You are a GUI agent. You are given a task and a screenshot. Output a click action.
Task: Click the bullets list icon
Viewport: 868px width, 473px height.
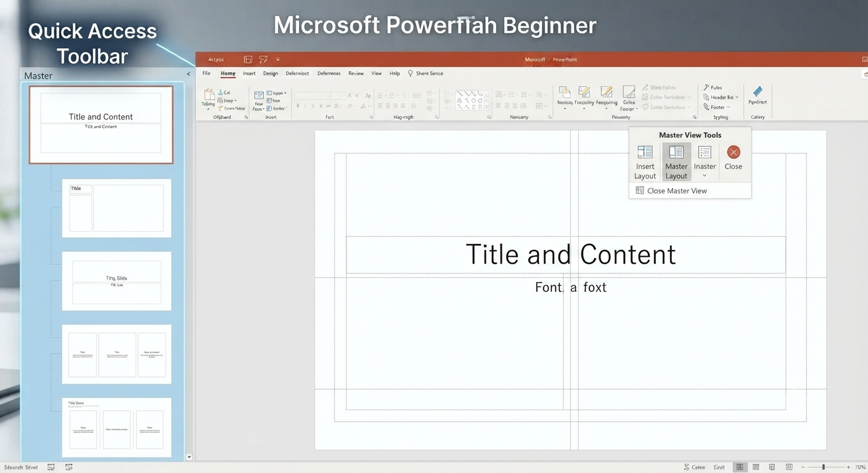coord(380,95)
